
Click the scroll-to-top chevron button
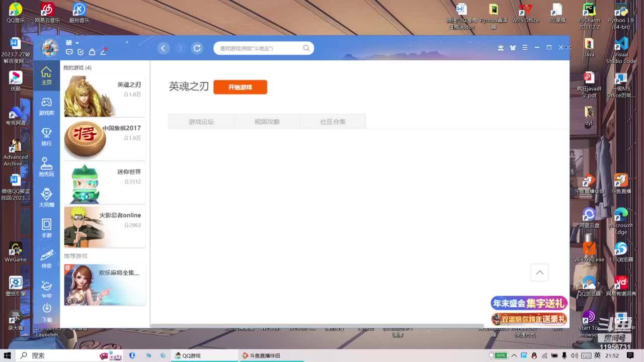[x=539, y=273]
